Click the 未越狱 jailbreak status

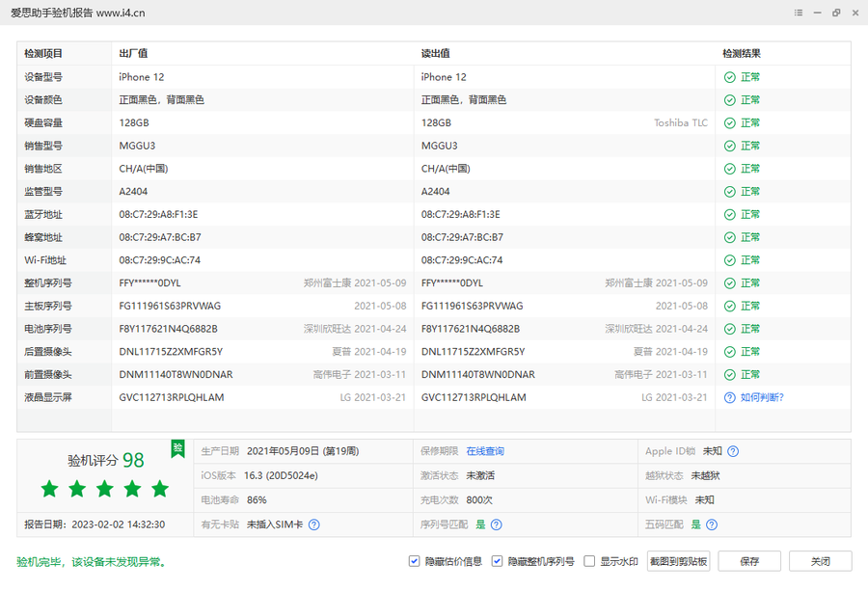[705, 476]
